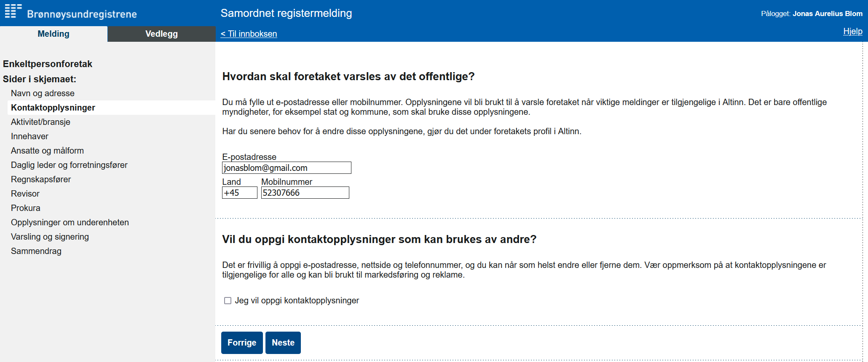Navigate to Daglig leder og forretningsfører
This screenshot has width=868, height=362.
[x=69, y=165]
